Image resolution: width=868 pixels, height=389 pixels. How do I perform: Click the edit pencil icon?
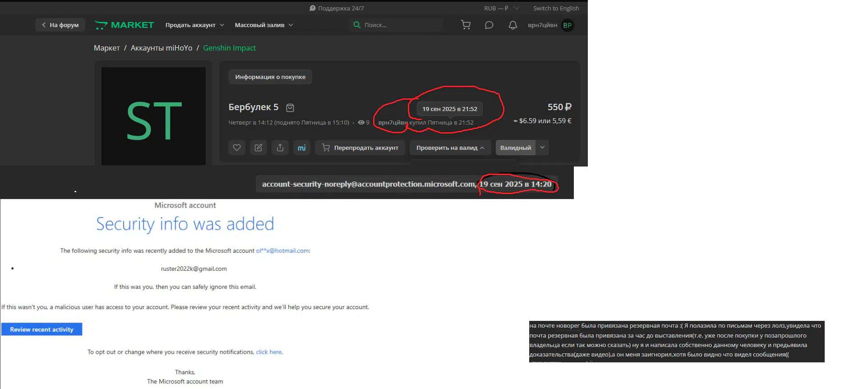(x=259, y=148)
